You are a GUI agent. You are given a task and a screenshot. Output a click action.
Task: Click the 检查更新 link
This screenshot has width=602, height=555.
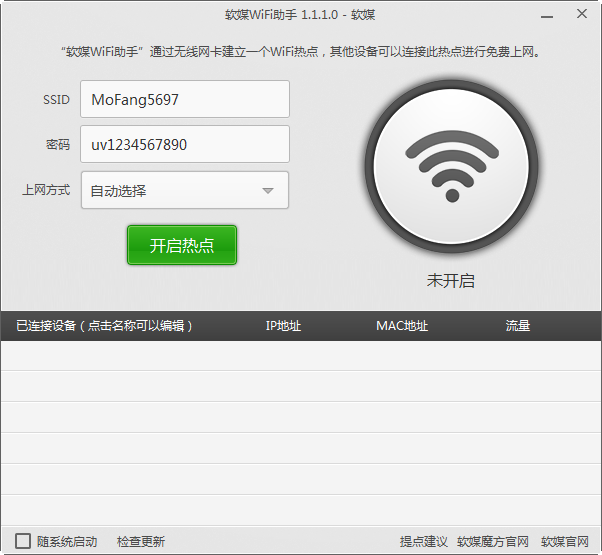tap(141, 542)
